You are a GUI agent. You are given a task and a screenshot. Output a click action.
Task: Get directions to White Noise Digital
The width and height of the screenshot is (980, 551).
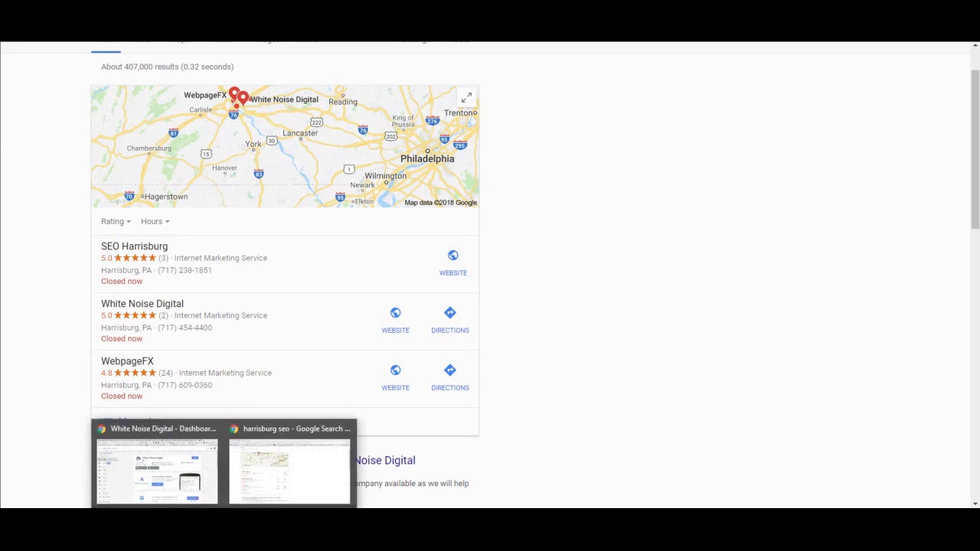coord(450,313)
